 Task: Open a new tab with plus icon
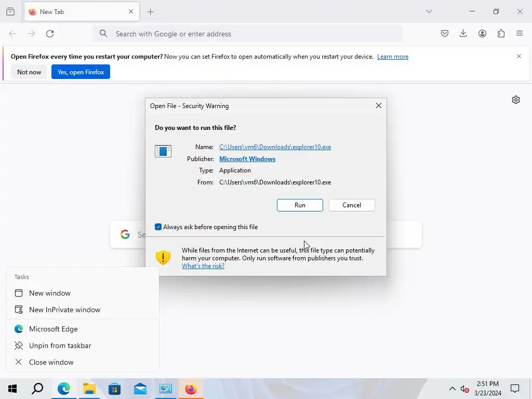[x=150, y=12]
